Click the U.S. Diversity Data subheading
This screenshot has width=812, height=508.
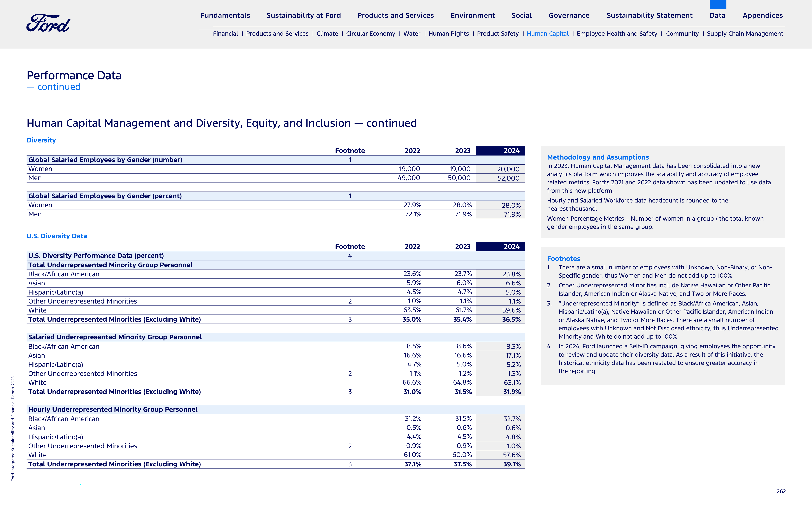click(57, 236)
